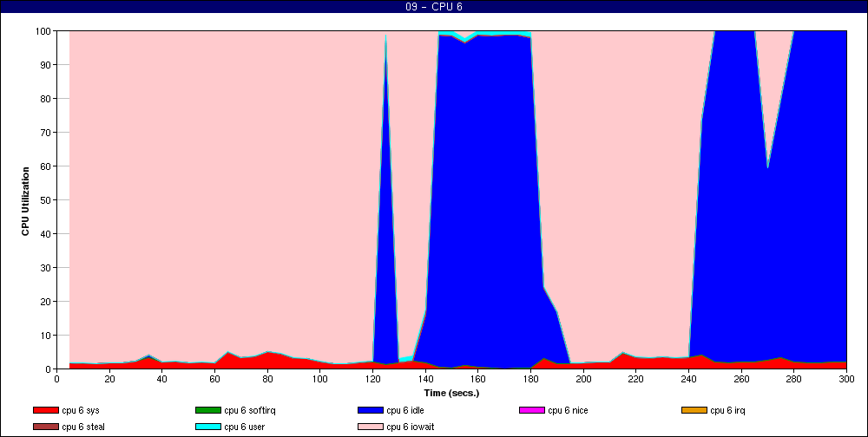Click the magenta cpu 6 nice legend swatch
Screen dimensions: 868x437
pos(532,410)
